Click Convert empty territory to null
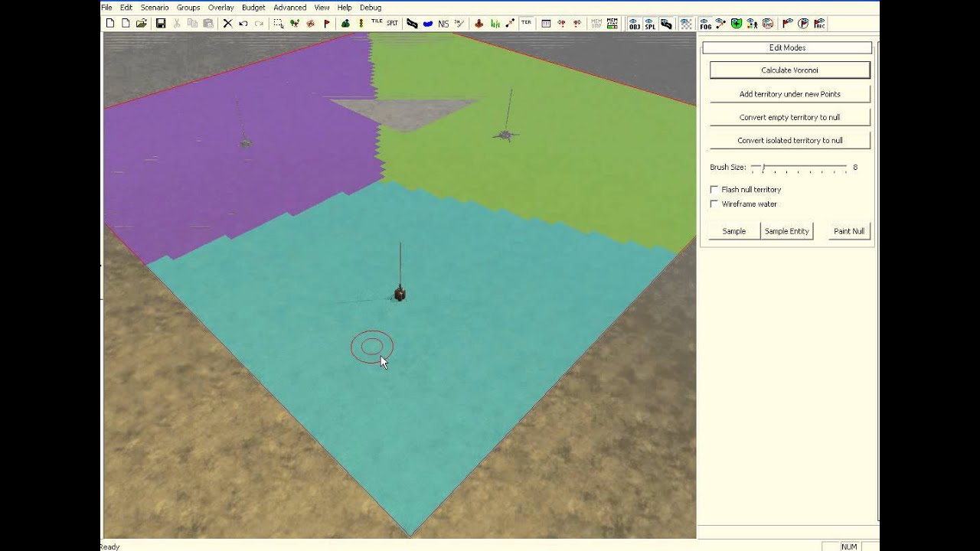Viewport: 980px width, 551px height. click(x=789, y=118)
